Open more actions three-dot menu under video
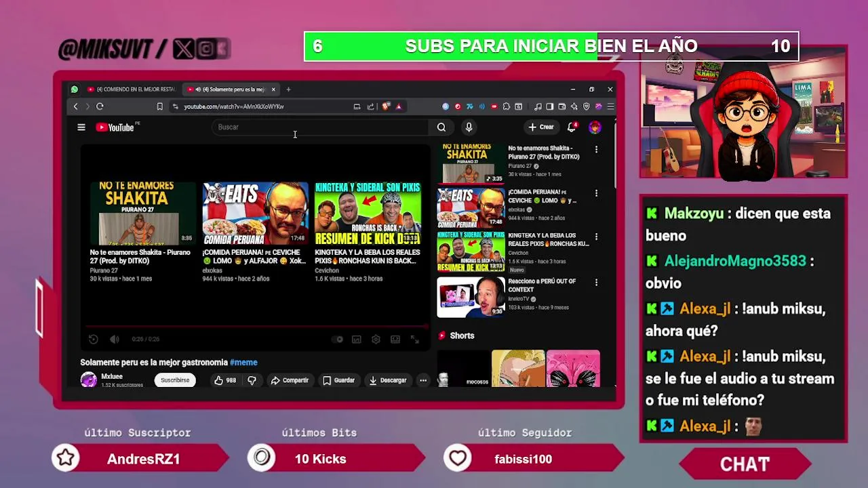The width and height of the screenshot is (868, 488). tap(423, 380)
